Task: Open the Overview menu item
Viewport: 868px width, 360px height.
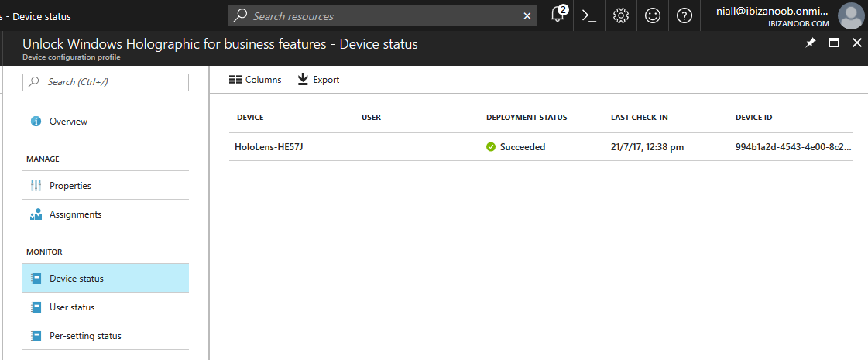Action: point(106,122)
